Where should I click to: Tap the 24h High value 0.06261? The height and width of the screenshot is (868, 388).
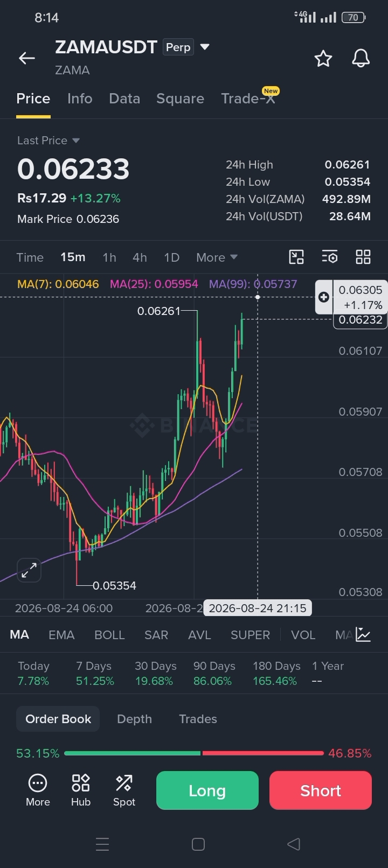[347, 165]
